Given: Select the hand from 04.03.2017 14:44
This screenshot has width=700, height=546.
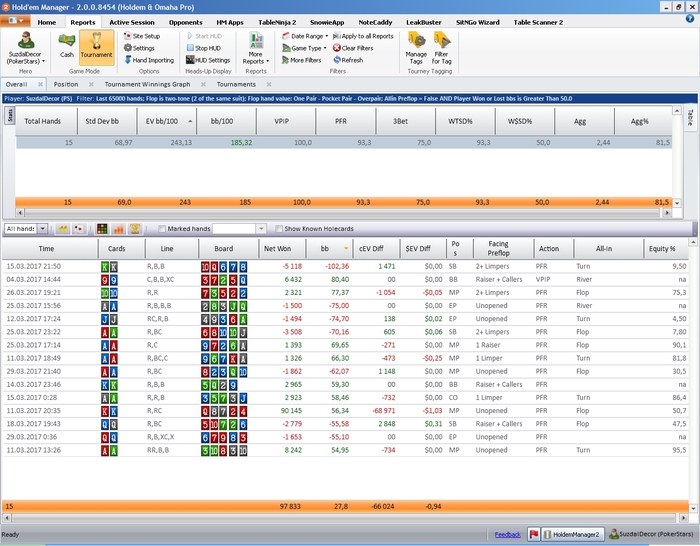Looking at the screenshot, I should coord(345,279).
